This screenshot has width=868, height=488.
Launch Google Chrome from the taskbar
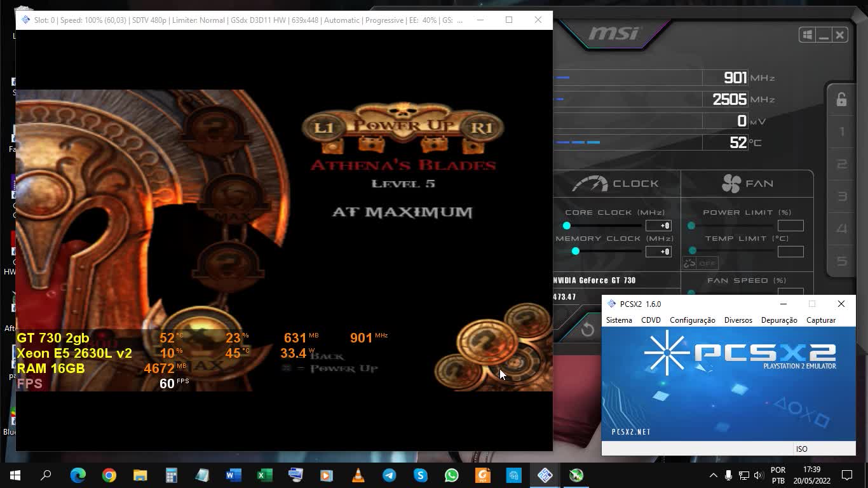tap(109, 475)
